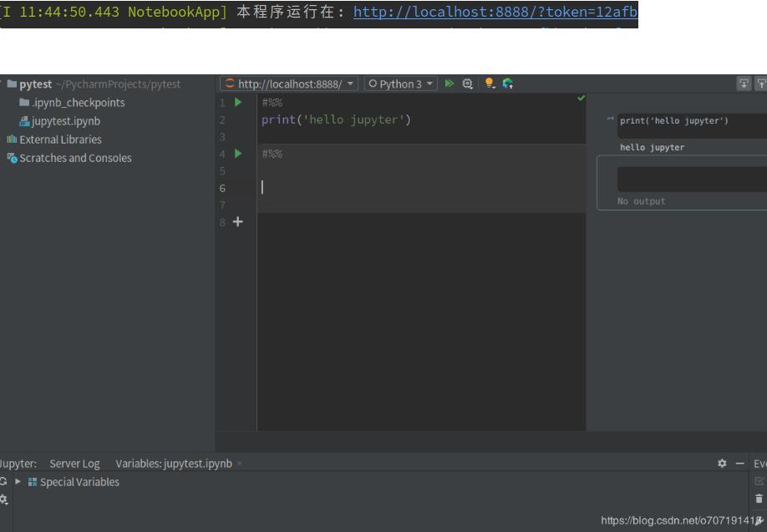Image resolution: width=767 pixels, height=532 pixels.
Task: Open jupytest.ipynb in project tree
Action: [x=65, y=121]
